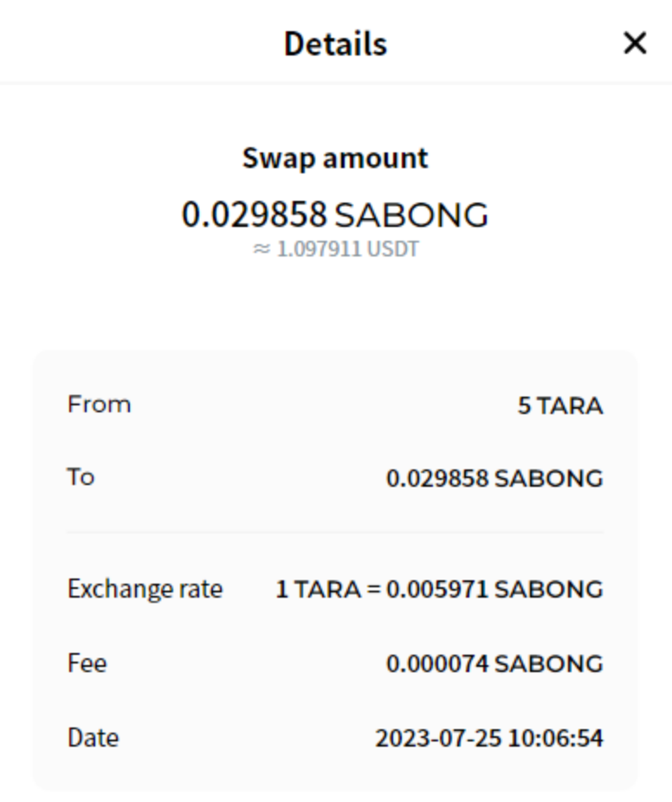
Task: Click the 1.097911 USDT approximate value
Action: [x=346, y=249]
